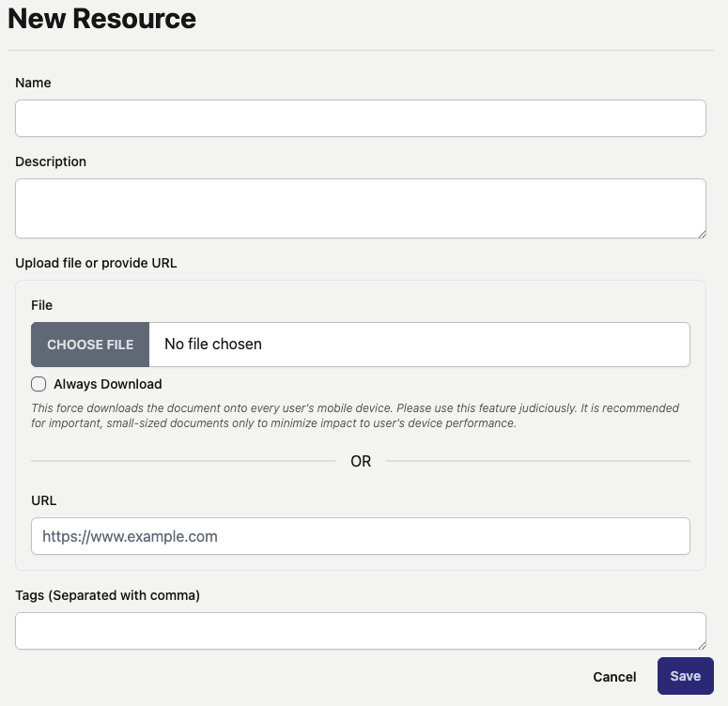This screenshot has width=728, height=706.
Task: Focus the Description text area
Action: [x=360, y=207]
